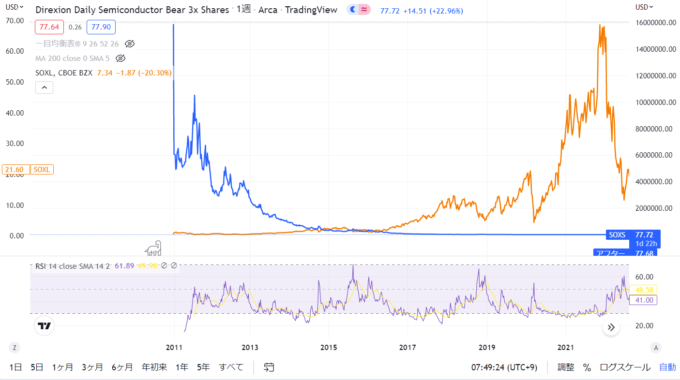680x380 pixels.
Task: Click the RSI 14 close SMA 14 2 legend
Action: [x=72, y=266]
